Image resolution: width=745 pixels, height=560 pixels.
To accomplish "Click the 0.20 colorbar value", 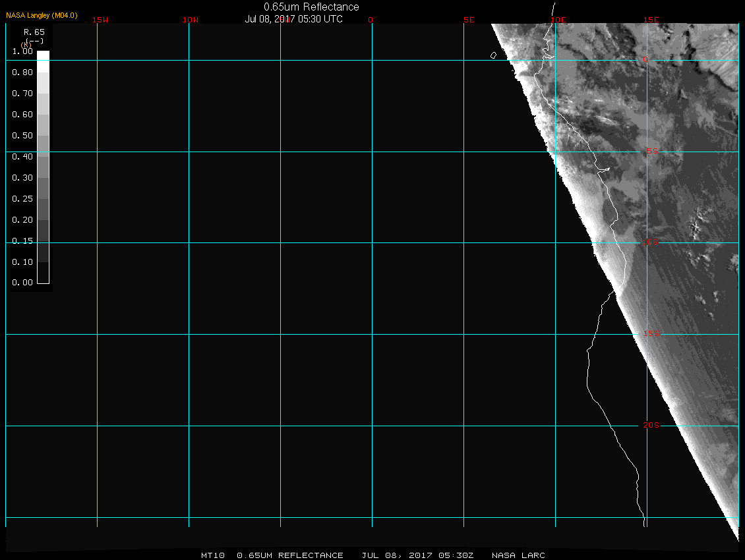I will pos(22,220).
